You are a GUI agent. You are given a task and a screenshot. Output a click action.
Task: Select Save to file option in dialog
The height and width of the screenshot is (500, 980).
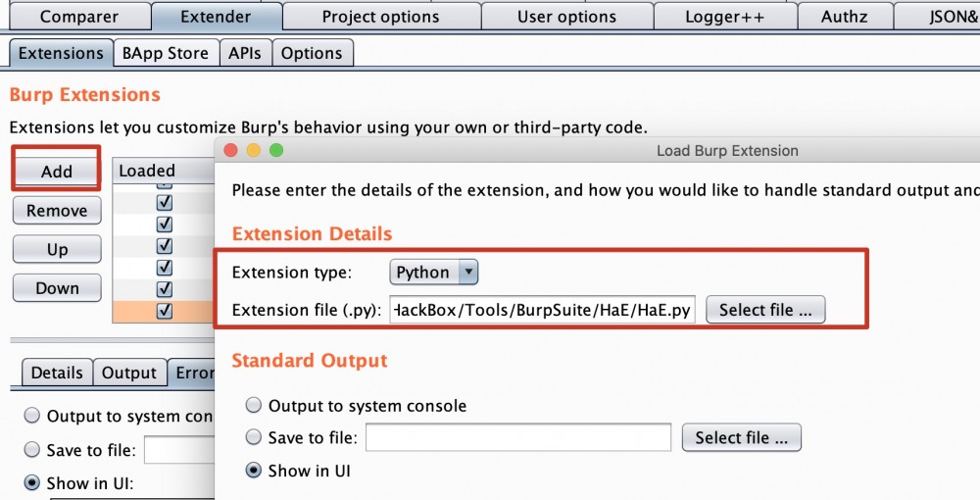[254, 437]
